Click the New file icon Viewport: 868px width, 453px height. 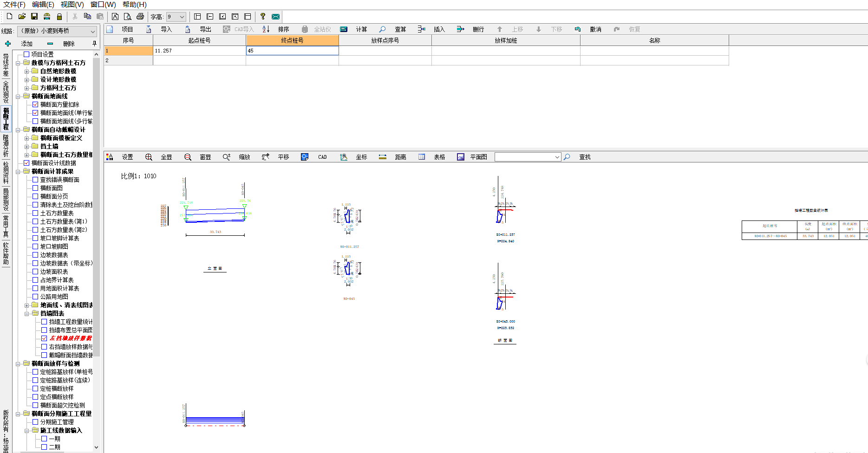click(9, 16)
